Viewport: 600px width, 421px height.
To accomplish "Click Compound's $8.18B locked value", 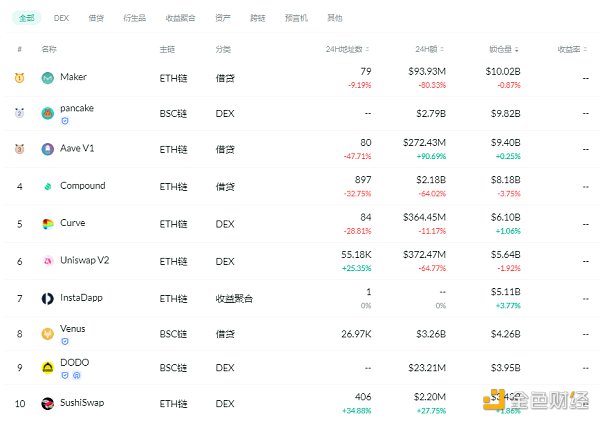I will (x=505, y=179).
